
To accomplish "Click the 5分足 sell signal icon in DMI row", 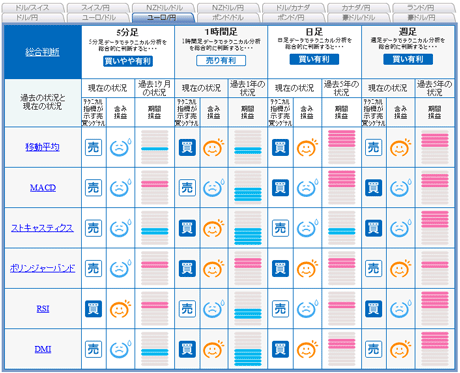I will click(x=93, y=349).
